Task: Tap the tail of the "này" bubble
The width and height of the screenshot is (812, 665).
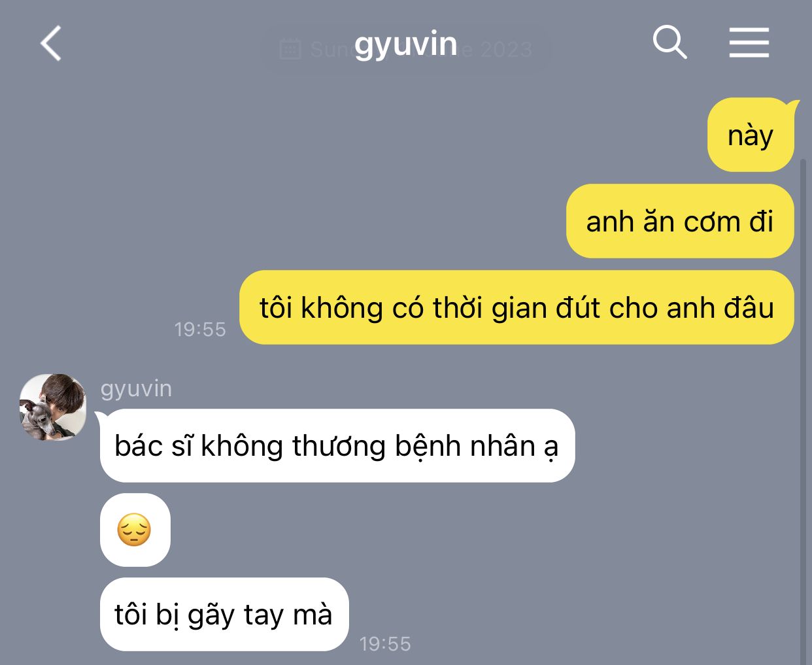Action: coord(793,105)
